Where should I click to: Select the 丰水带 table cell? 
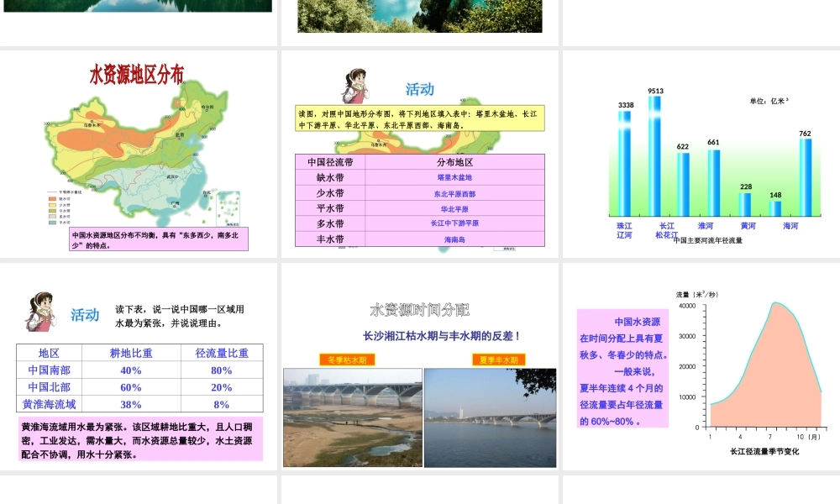click(330, 239)
